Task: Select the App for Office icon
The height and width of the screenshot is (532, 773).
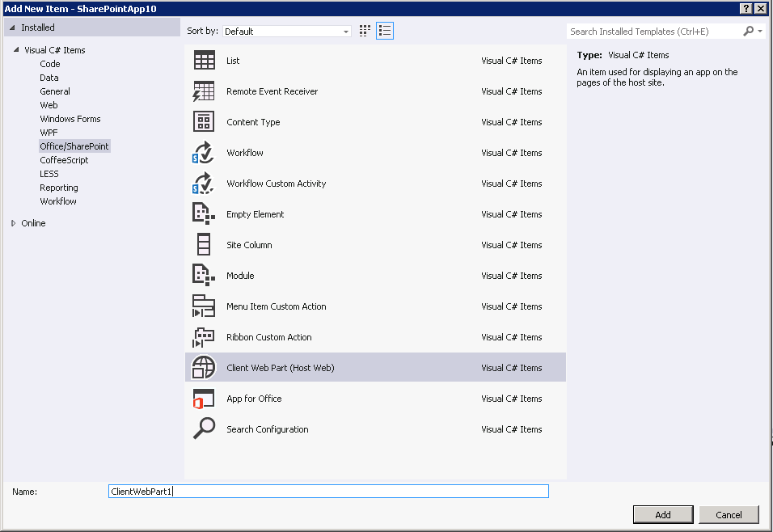Action: click(204, 399)
